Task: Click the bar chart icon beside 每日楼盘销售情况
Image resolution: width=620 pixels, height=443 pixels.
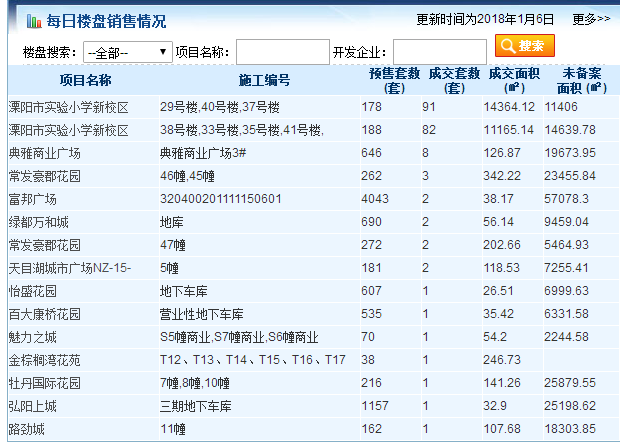Action: (34, 21)
